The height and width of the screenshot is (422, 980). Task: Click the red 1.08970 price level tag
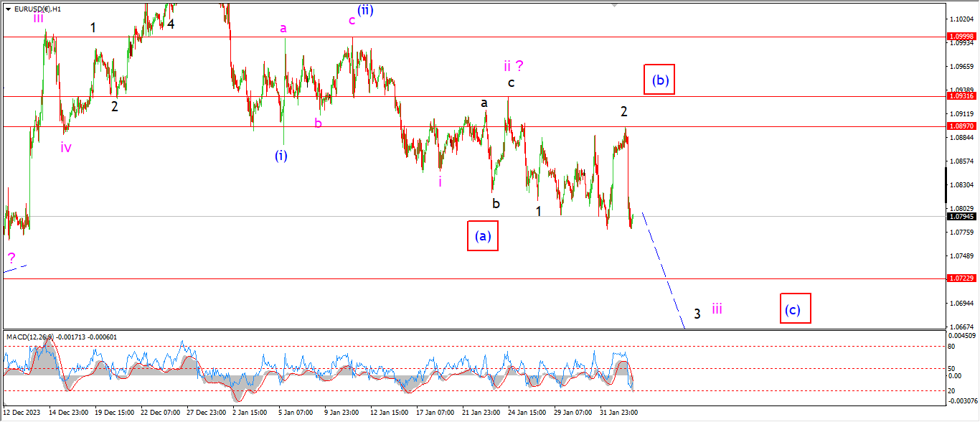coord(961,126)
